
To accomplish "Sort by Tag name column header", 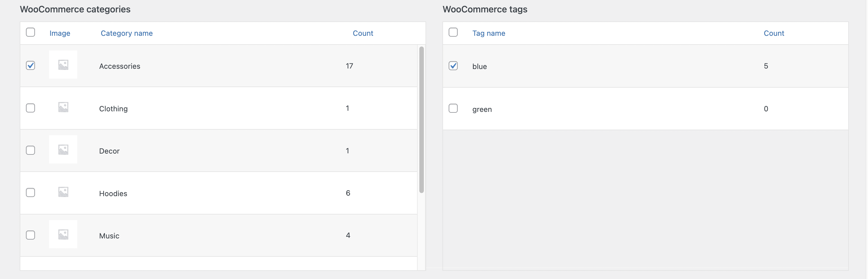I will pyautogui.click(x=489, y=33).
